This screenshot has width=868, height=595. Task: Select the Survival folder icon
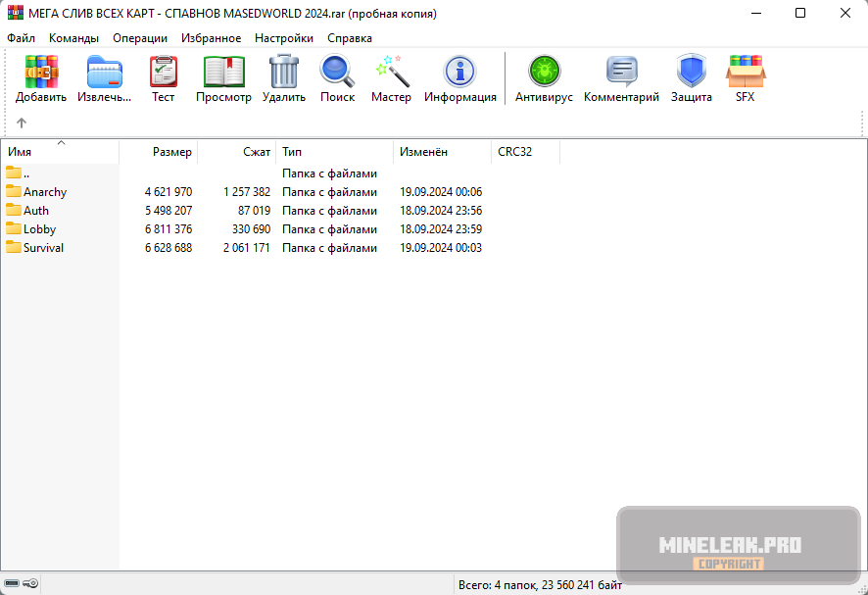coord(14,247)
